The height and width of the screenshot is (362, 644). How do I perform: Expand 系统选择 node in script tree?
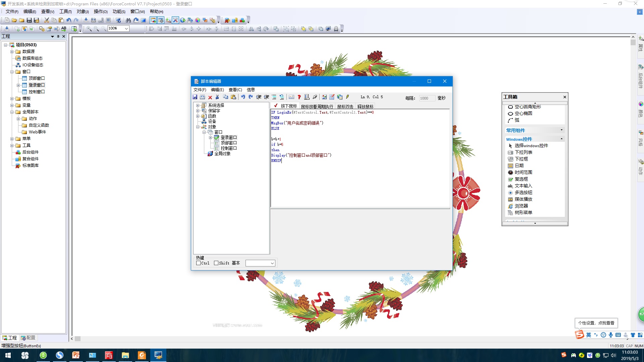198,105
